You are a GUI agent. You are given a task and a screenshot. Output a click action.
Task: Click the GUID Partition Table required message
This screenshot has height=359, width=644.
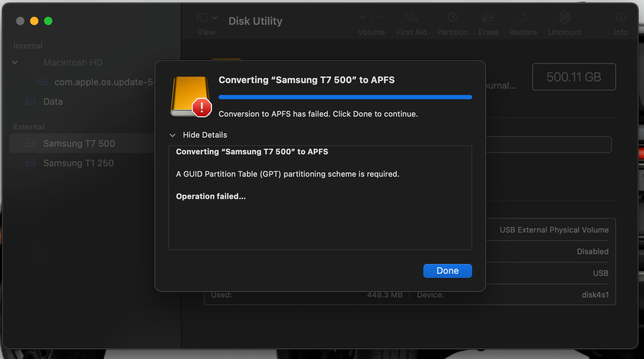287,174
